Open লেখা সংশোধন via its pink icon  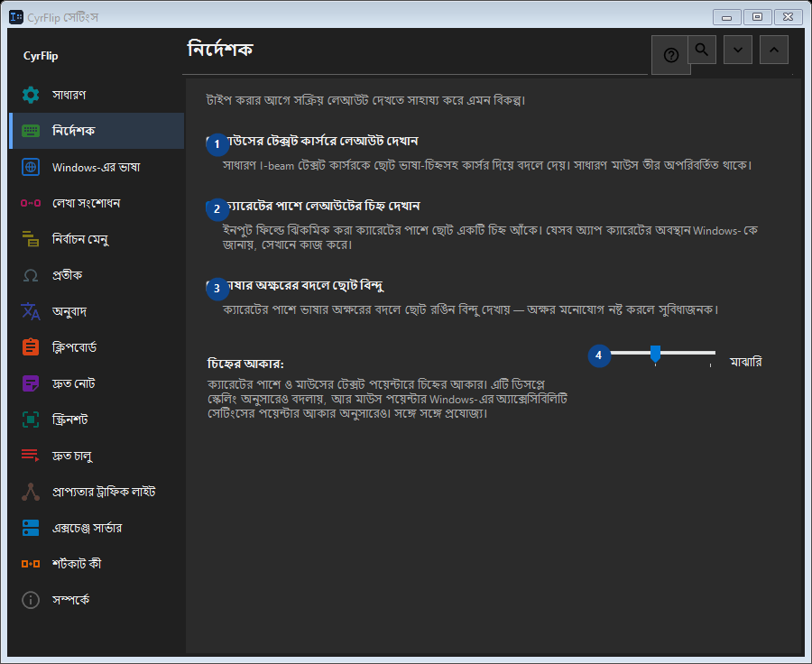click(x=31, y=203)
